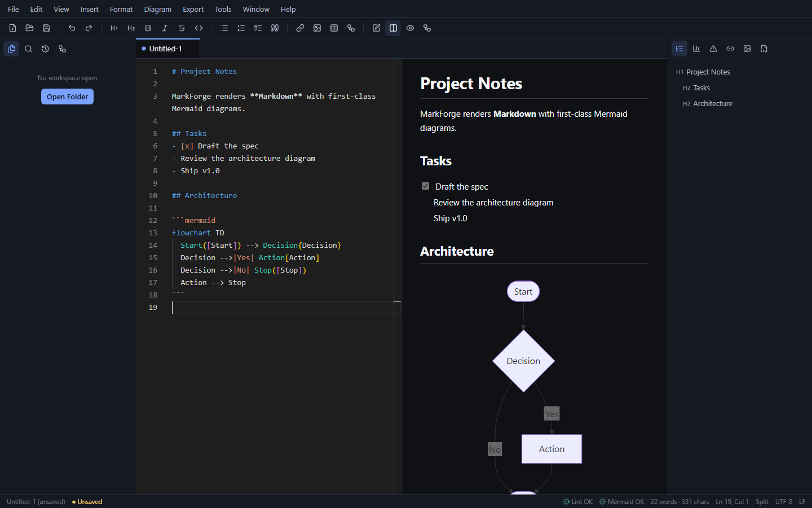This screenshot has height=508, width=812.
Task: Toggle italic formatting
Action: 165,28
